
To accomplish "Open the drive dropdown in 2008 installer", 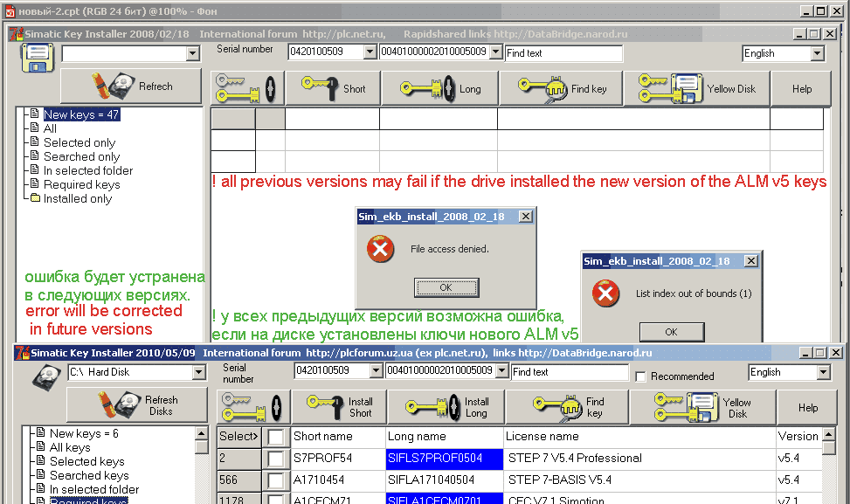I will 193,53.
